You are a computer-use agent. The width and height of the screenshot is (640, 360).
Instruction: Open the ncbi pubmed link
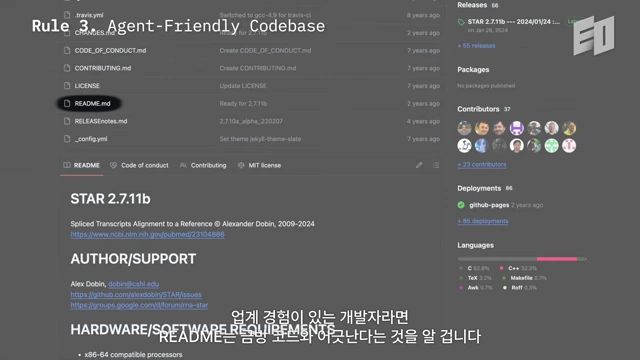147,235
